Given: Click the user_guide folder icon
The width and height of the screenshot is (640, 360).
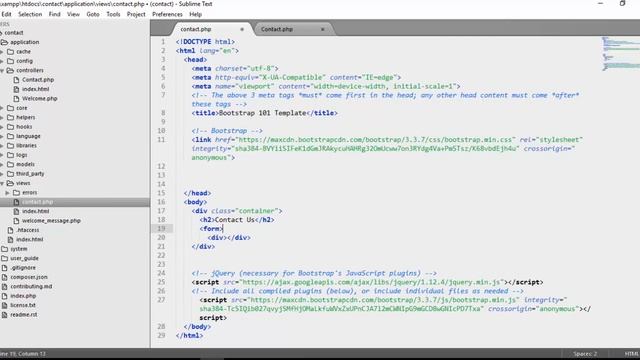Looking at the screenshot, I should (4, 258).
